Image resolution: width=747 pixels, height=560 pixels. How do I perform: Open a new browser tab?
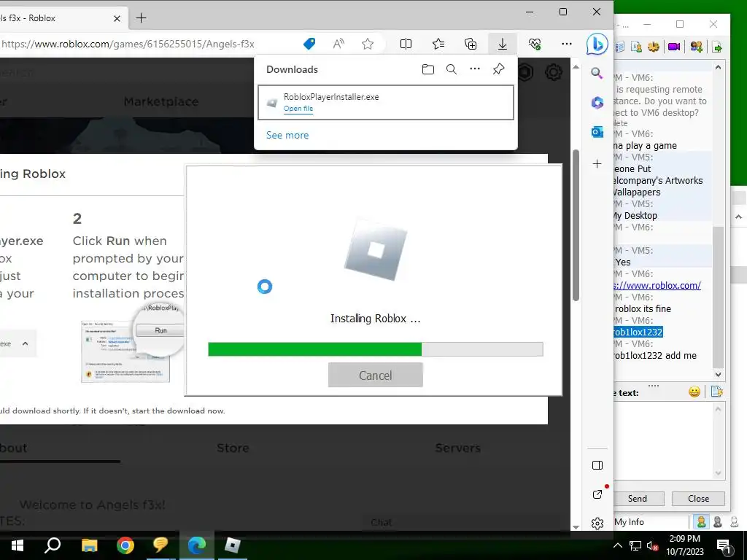click(141, 18)
